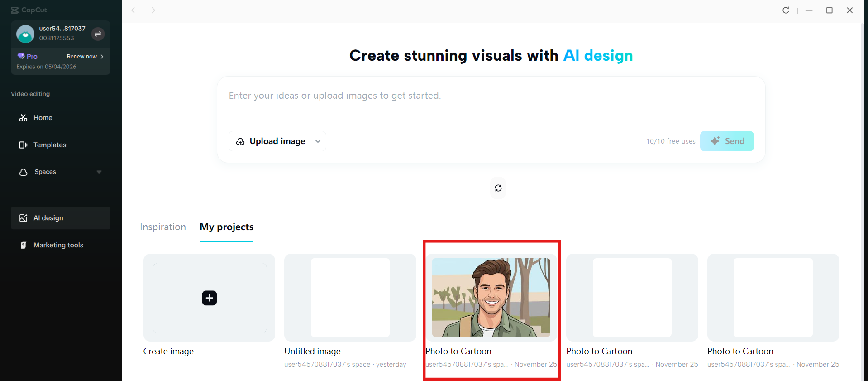Open the Photo to Cartoon portrait thumbnail
This screenshot has width=868, height=381.
(491, 298)
